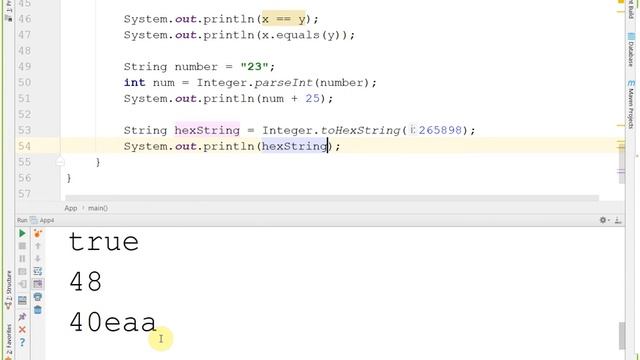Click console output true
The width and height of the screenshot is (640, 360).
[x=104, y=242]
